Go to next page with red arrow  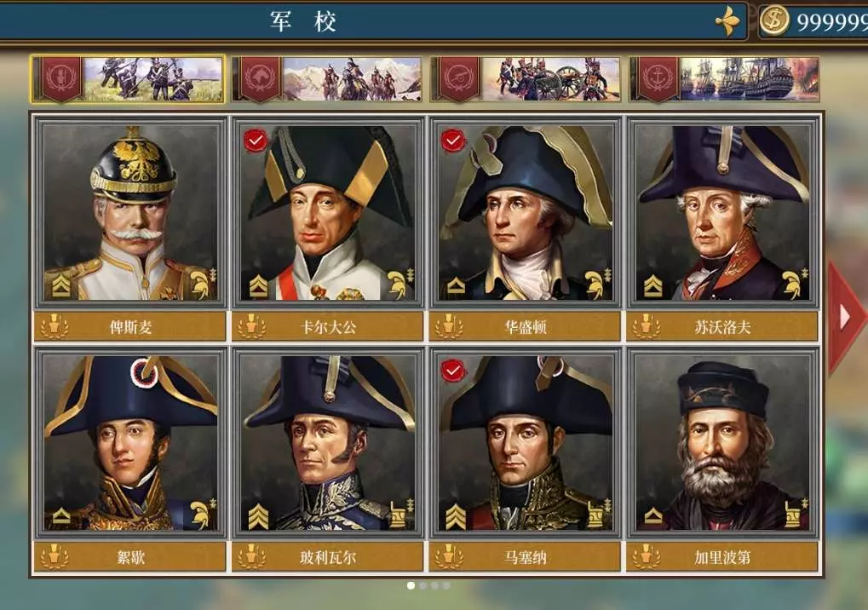[845, 317]
